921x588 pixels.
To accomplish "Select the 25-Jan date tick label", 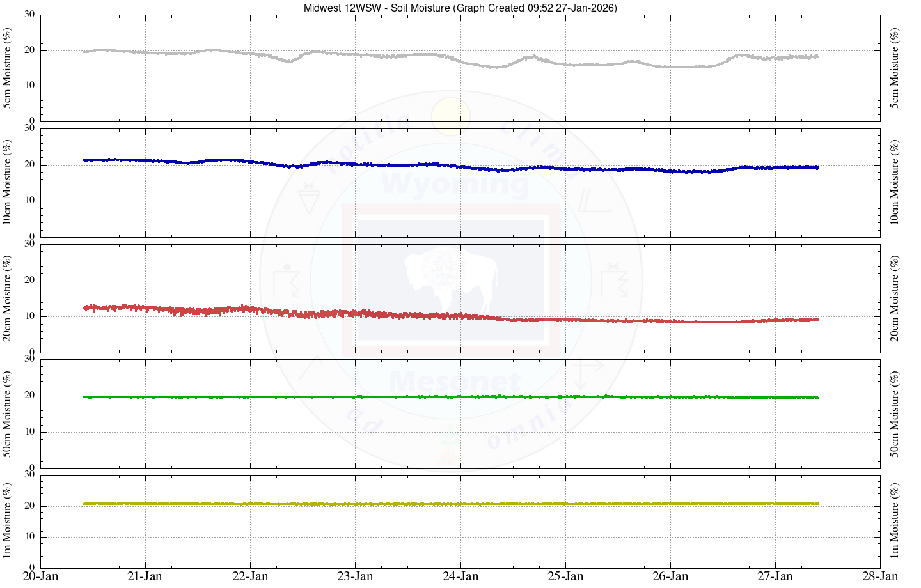I will pyautogui.click(x=565, y=576).
